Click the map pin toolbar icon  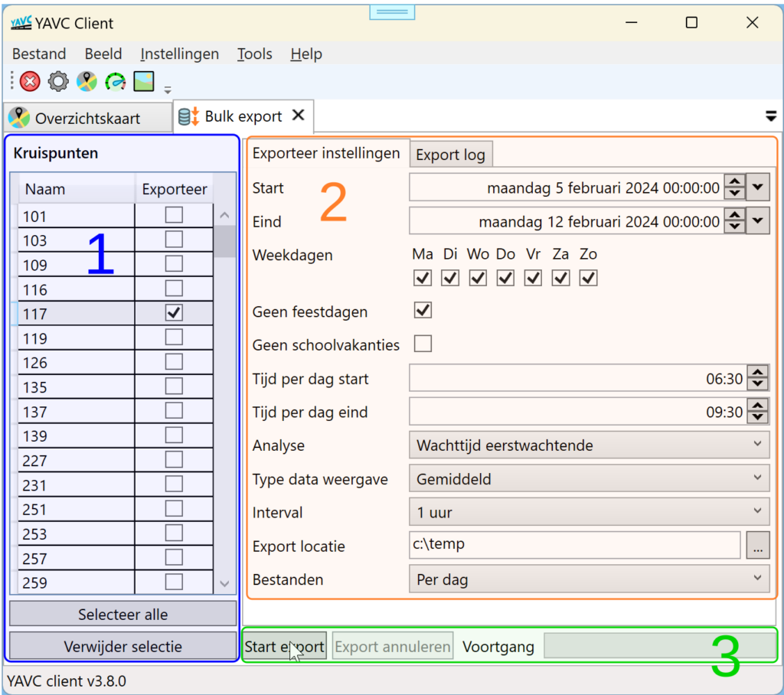(87, 81)
